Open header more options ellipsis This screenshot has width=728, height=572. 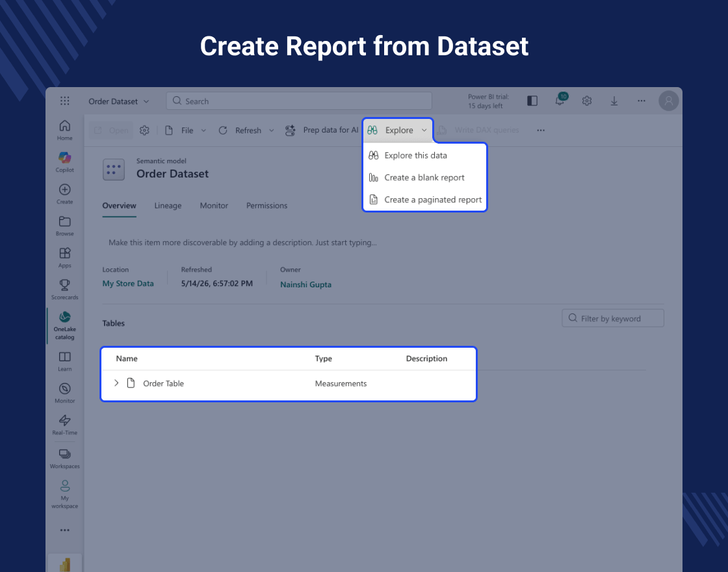coord(641,101)
